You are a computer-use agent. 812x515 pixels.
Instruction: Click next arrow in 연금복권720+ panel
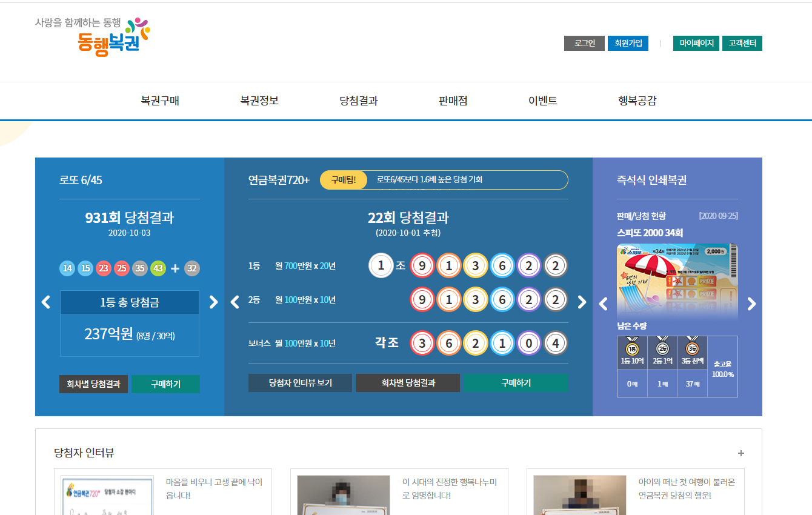tap(582, 302)
